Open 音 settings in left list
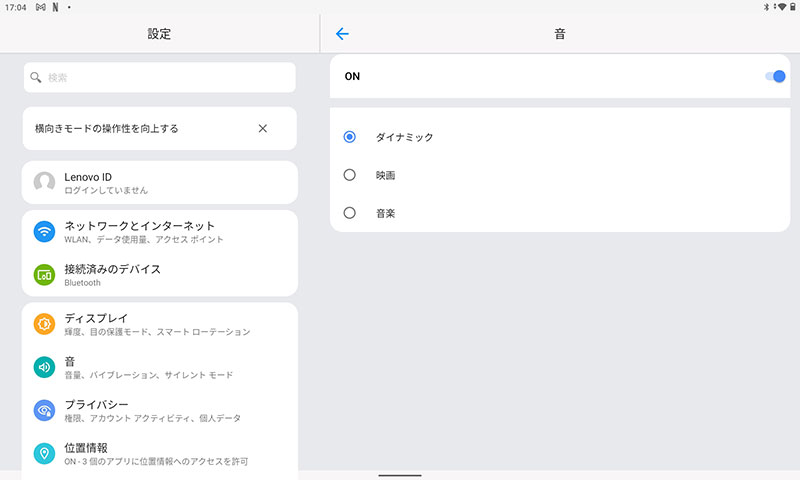The height and width of the screenshot is (480, 800). [x=160, y=367]
